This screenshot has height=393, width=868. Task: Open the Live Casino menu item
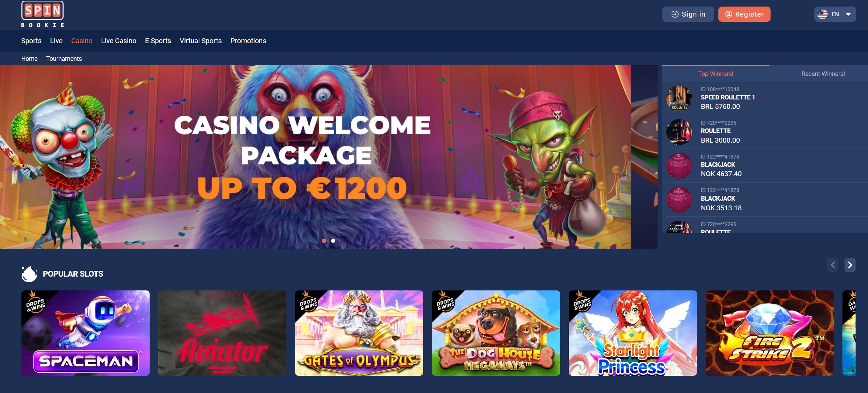click(119, 41)
